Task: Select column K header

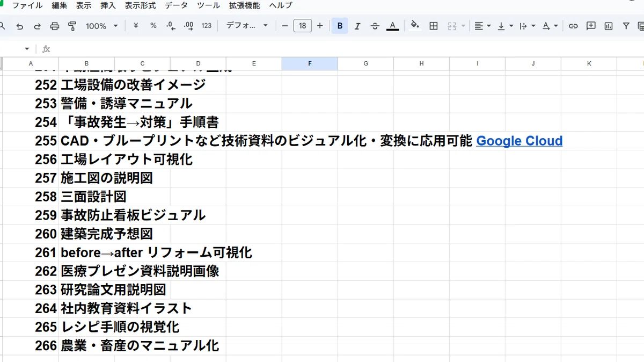Action: 589,63
